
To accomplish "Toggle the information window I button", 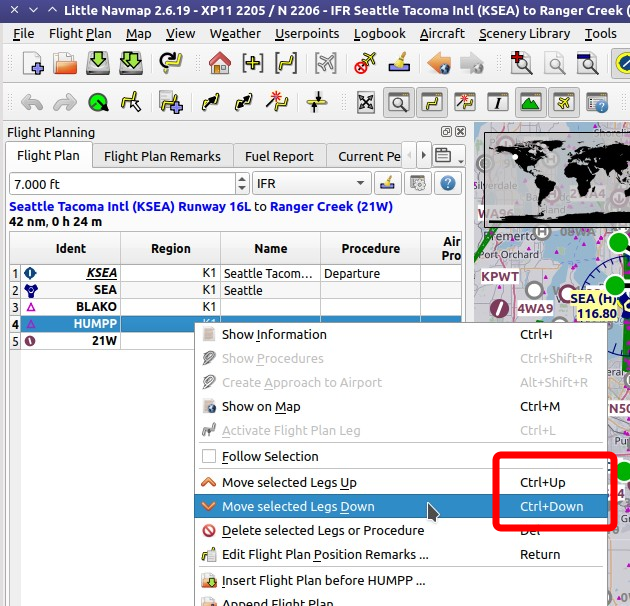I will (498, 102).
